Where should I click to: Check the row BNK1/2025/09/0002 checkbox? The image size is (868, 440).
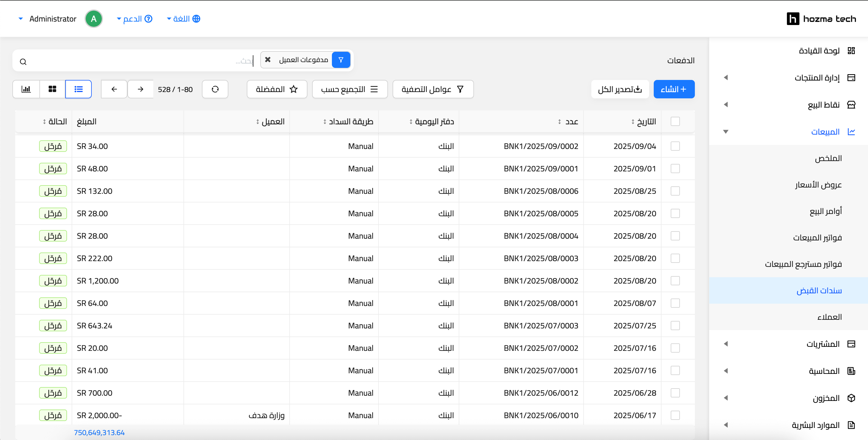pos(675,146)
